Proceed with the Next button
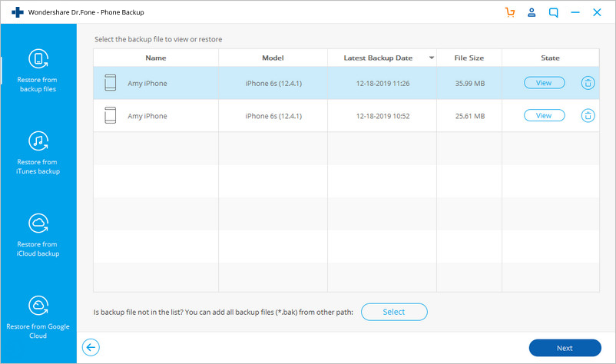Viewport: 616px width, 364px height. point(565,348)
